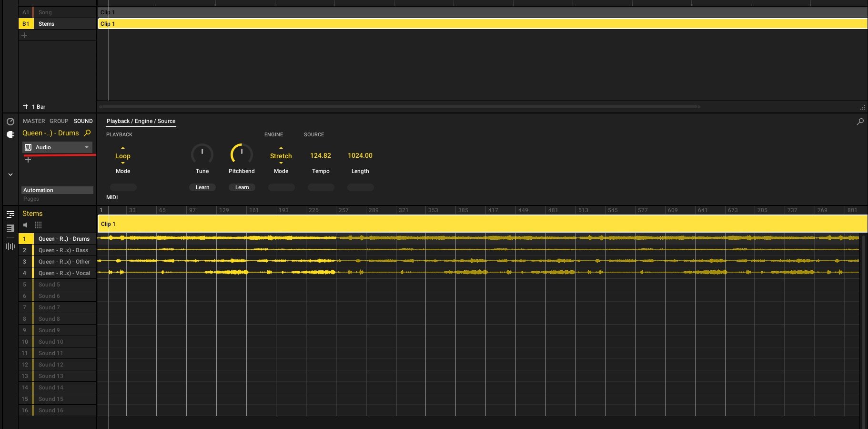Select Clip 1 in the Song row
This screenshot has height=429, width=868.
(482, 12)
